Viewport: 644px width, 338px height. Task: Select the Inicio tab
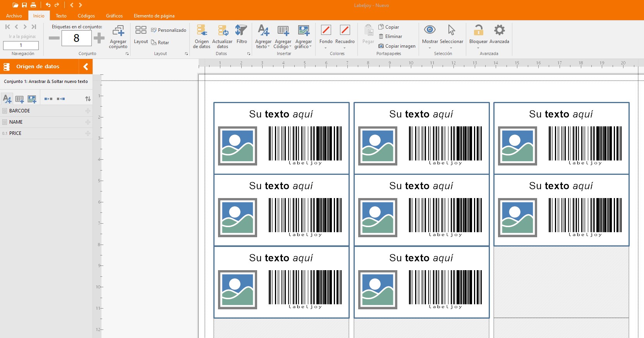tap(39, 16)
